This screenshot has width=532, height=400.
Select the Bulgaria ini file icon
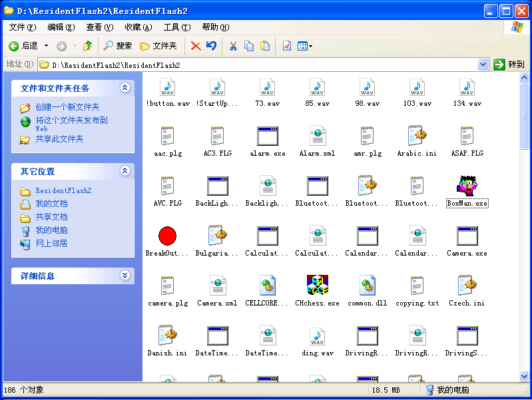(218, 235)
